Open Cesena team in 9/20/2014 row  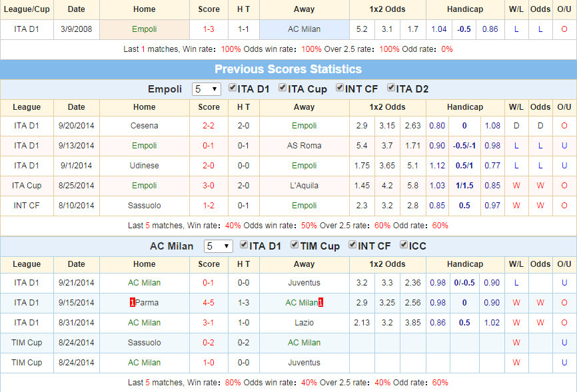(144, 125)
